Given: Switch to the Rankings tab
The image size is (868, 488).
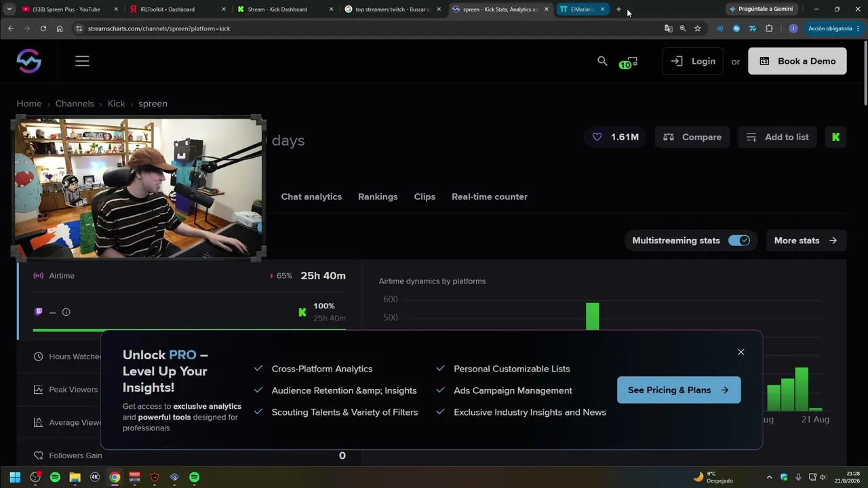Looking at the screenshot, I should [x=378, y=197].
